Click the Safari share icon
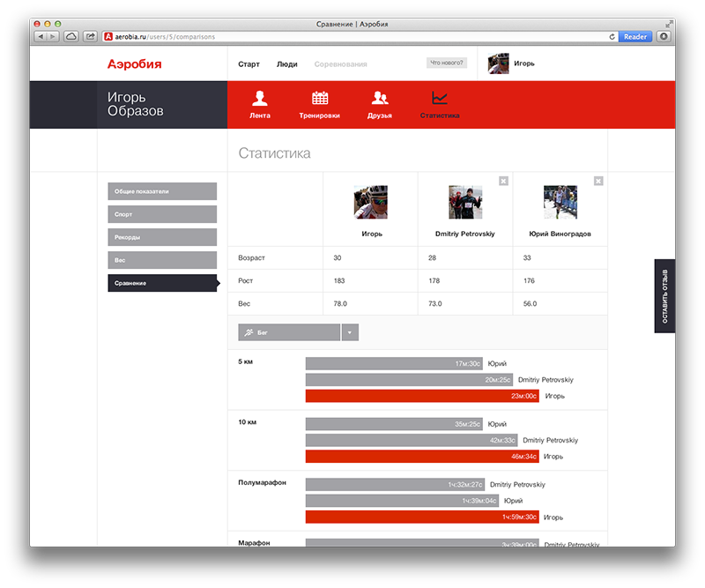Screen dimensions: 705x588 coord(91,36)
